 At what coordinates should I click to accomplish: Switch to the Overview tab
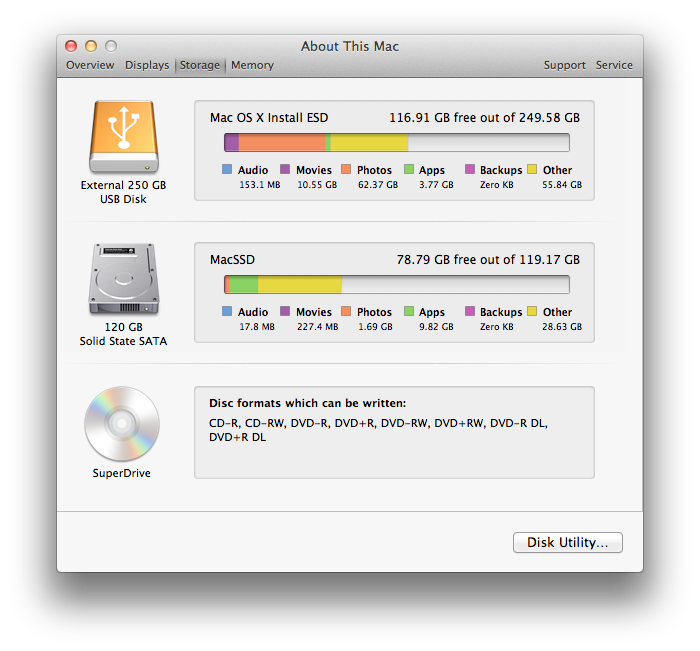(x=90, y=65)
